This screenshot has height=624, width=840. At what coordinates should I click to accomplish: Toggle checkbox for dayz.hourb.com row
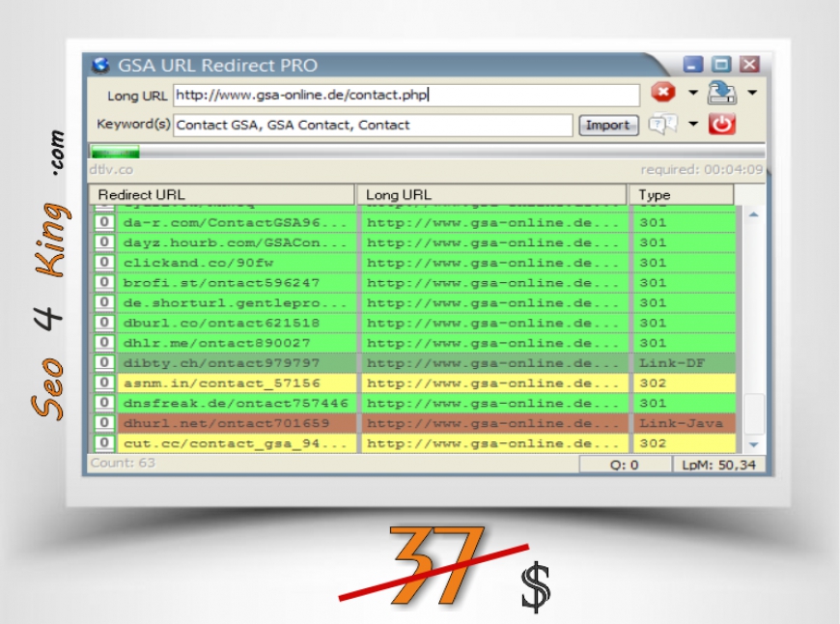pyautogui.click(x=104, y=242)
